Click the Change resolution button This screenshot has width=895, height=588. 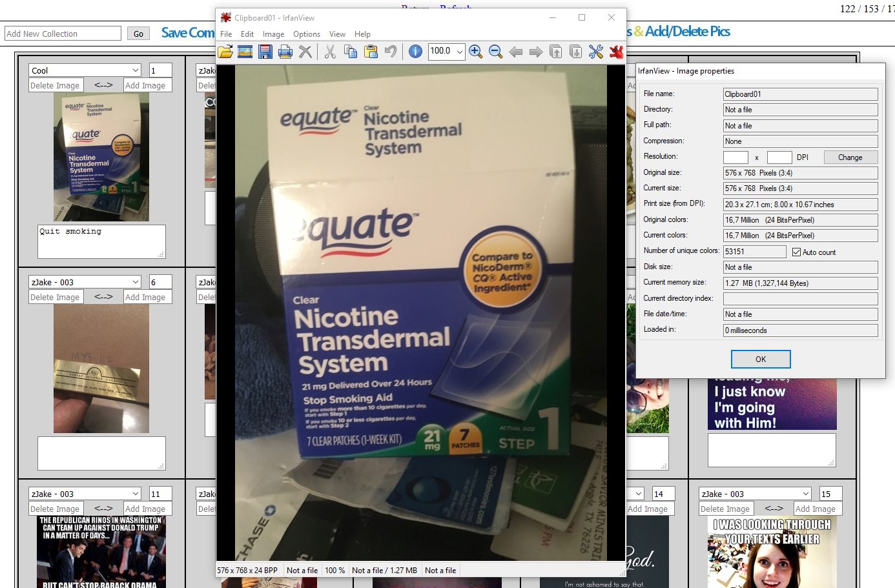(850, 157)
